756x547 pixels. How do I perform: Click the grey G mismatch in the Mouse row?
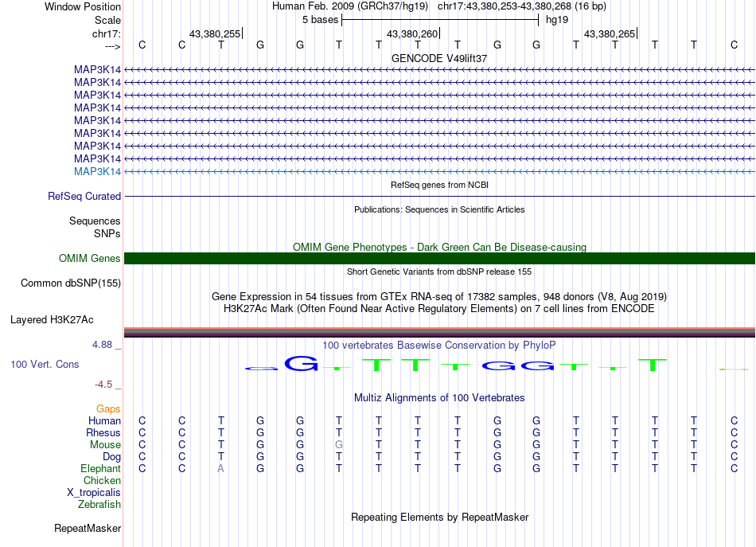339,445
